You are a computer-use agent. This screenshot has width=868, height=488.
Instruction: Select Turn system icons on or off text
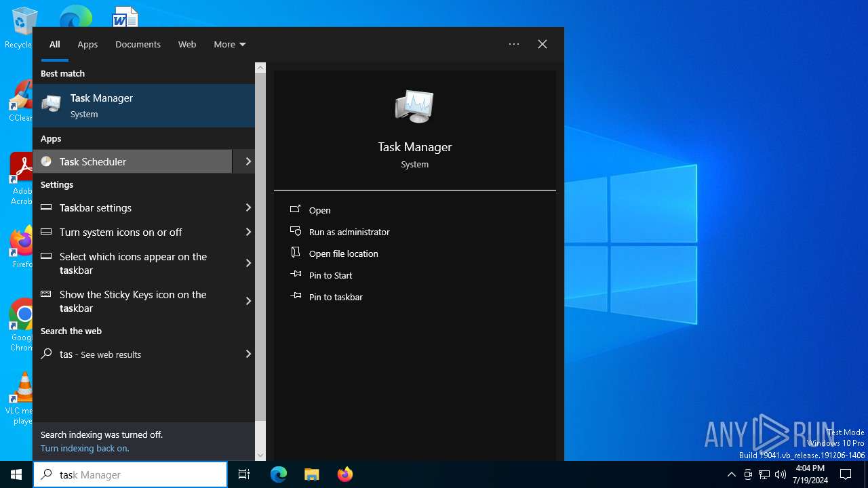(x=121, y=232)
